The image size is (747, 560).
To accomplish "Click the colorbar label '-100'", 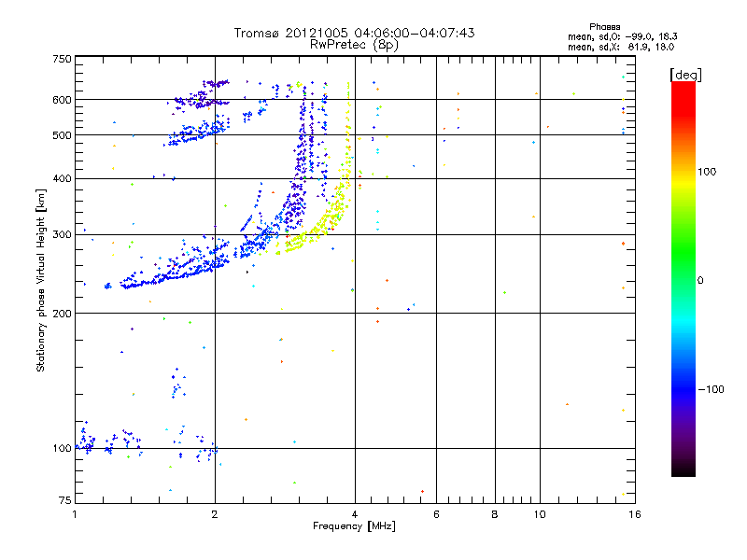I will pyautogui.click(x=711, y=389).
